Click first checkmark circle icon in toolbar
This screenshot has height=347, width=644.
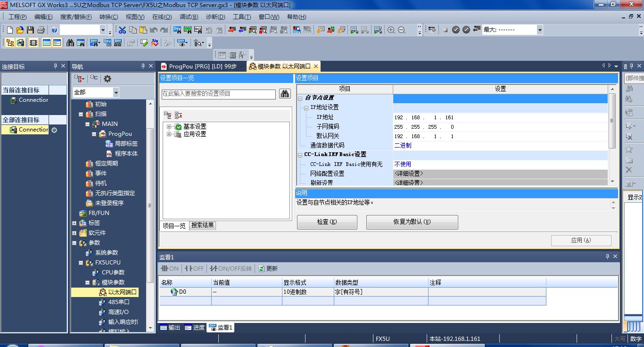[x=456, y=30]
